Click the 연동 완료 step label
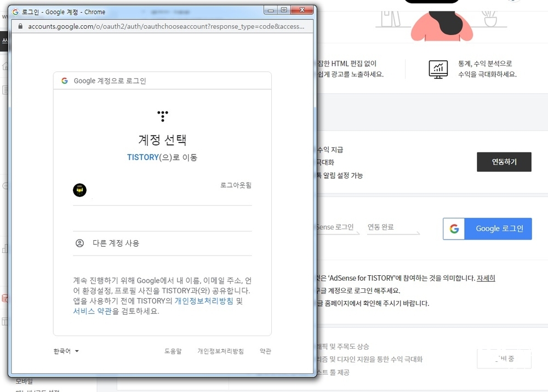This screenshot has width=548, height=392. coord(381,227)
